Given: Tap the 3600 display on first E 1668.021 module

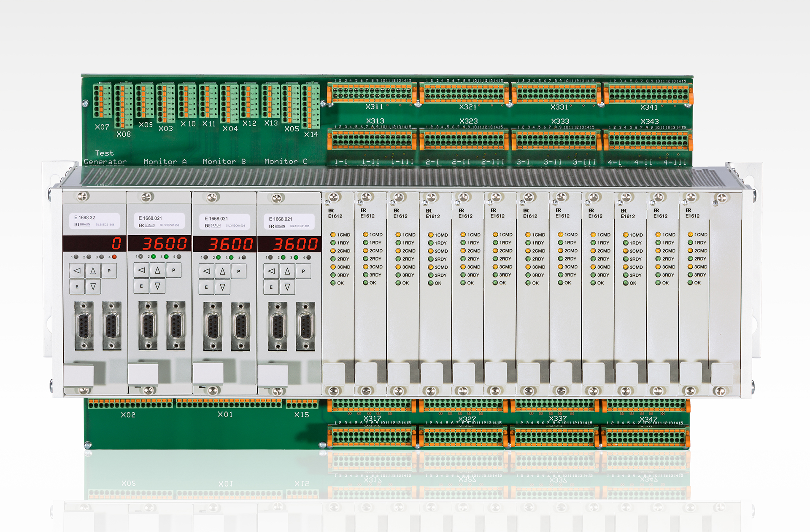Looking at the screenshot, I should pyautogui.click(x=159, y=243).
